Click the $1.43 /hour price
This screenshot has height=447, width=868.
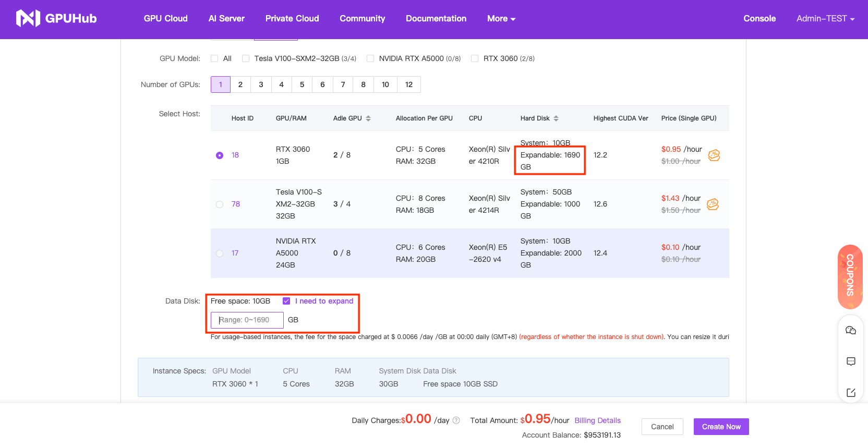681,198
